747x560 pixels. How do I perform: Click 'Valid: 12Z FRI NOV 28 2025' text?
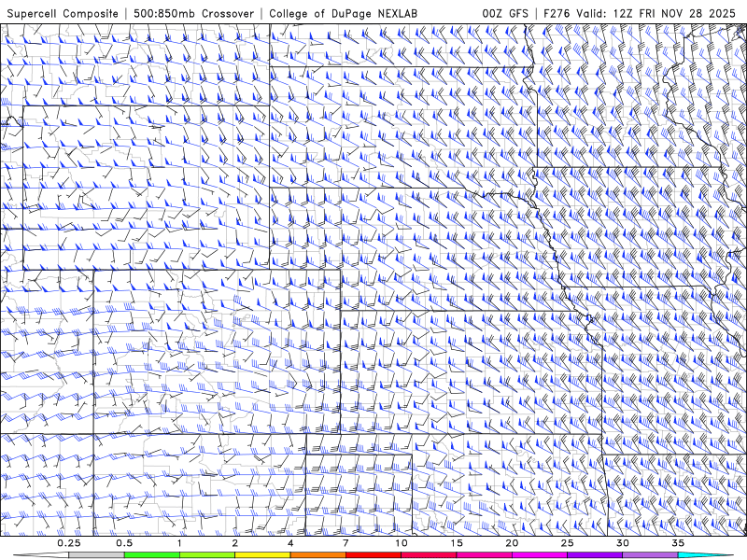click(x=656, y=13)
